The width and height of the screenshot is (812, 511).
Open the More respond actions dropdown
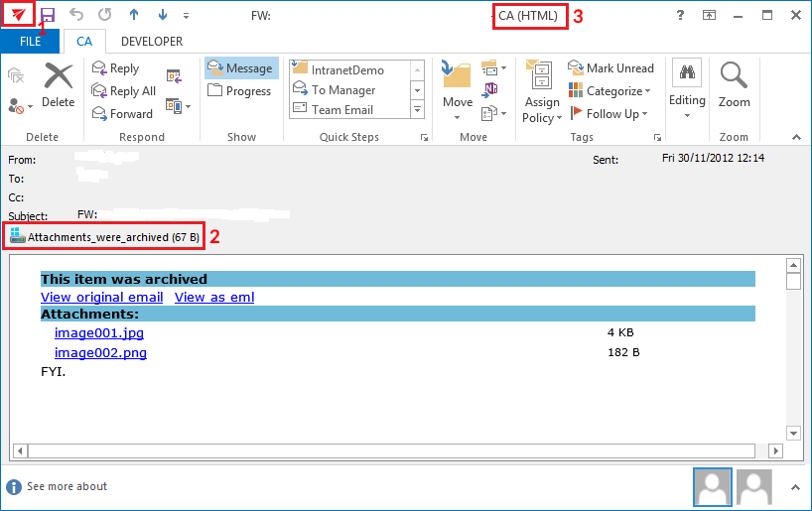point(178,106)
